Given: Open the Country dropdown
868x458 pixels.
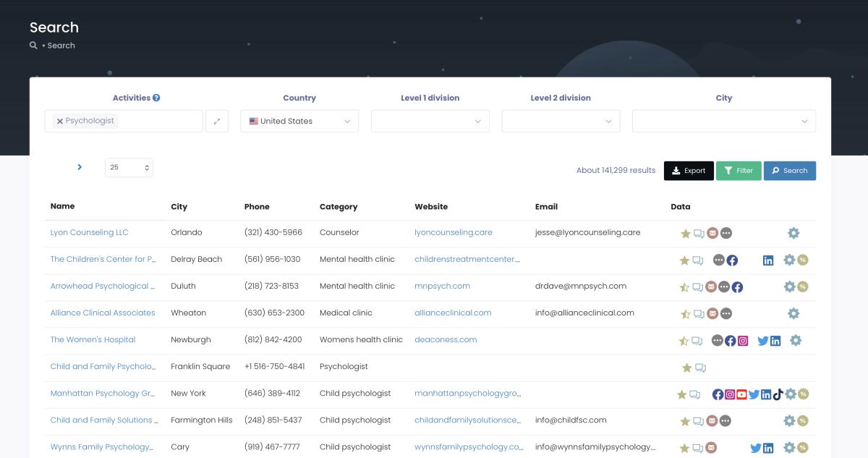Looking at the screenshot, I should coord(299,121).
